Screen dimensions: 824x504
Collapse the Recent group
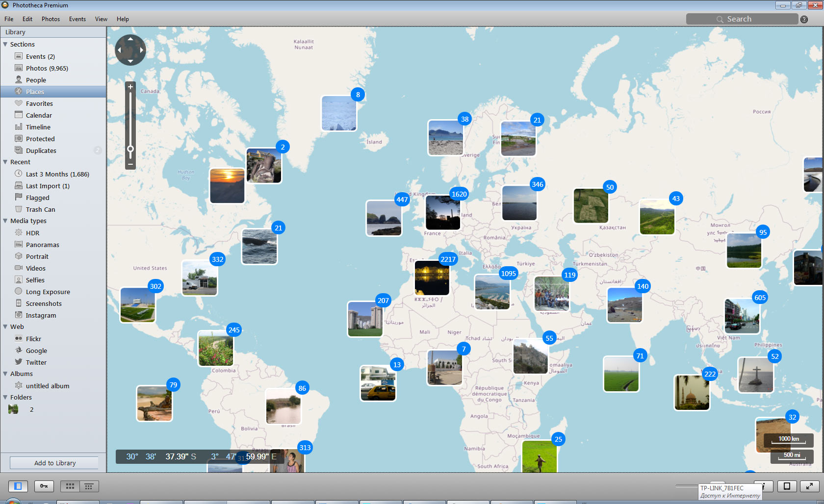pos(5,162)
